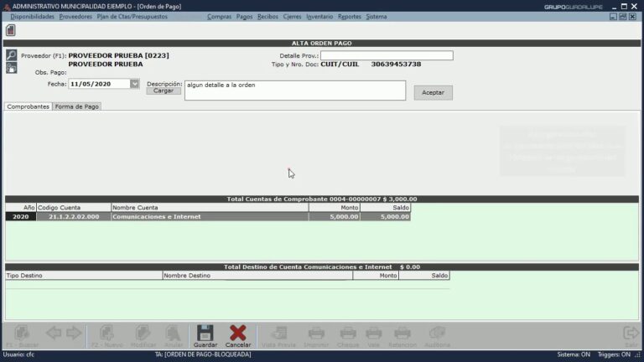Click the application logo in title bar
Screen dimensions: 644x362
point(7,7)
